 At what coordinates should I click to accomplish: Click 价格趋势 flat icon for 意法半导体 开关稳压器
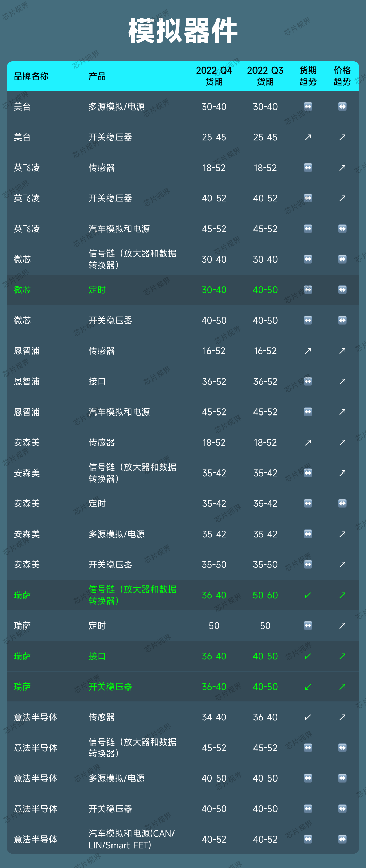coord(342,809)
